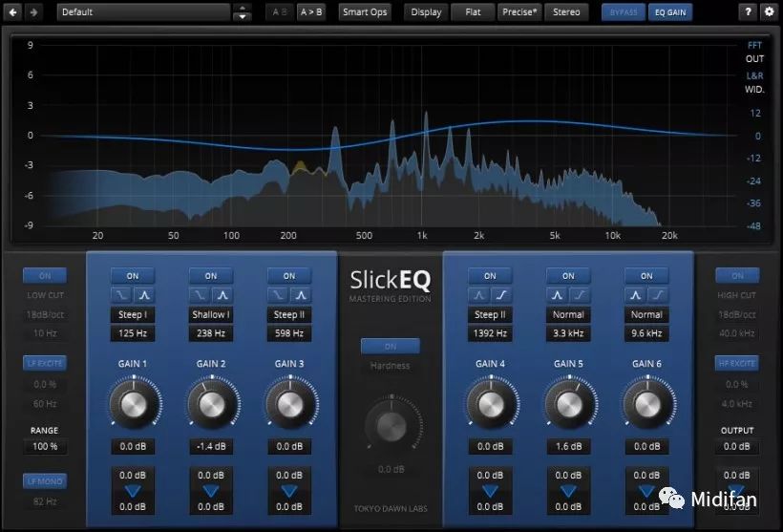Screen dimensions: 783x532
Task: Click blue triangle under GAIN 5
Action: click(x=568, y=491)
